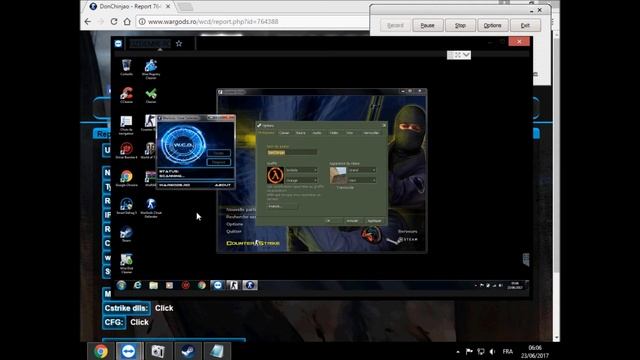This screenshot has height=360, width=640.
Task: Click the wargods.ro address bar
Action: click(x=253, y=21)
